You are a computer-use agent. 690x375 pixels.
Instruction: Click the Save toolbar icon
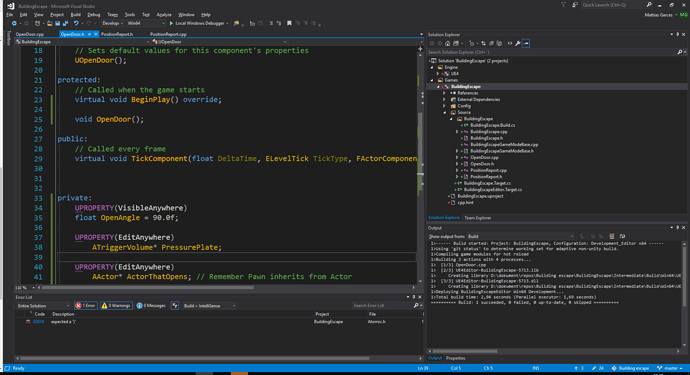click(58, 23)
